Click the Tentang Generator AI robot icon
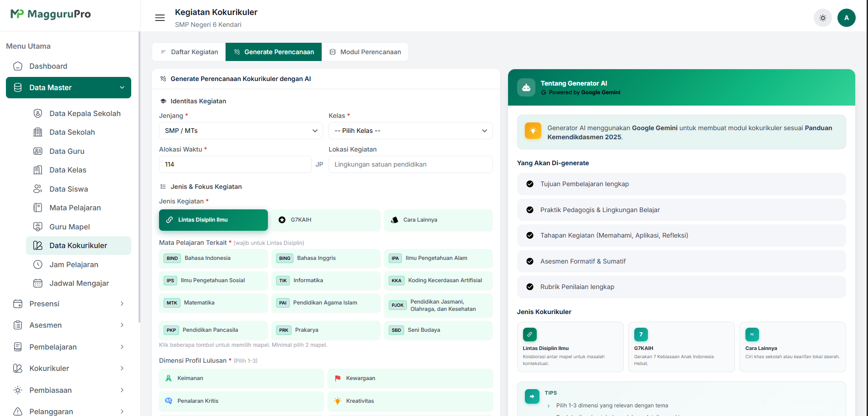The width and height of the screenshot is (868, 416). pos(526,87)
